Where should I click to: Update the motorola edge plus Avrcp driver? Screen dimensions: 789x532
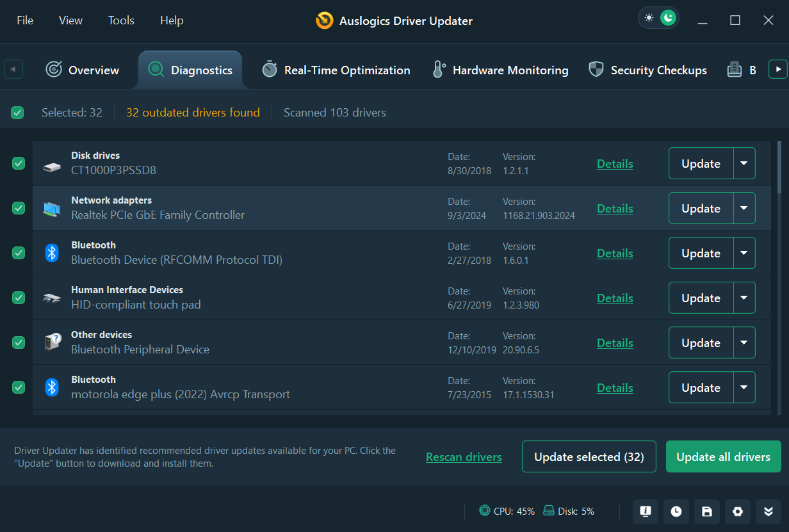point(701,387)
